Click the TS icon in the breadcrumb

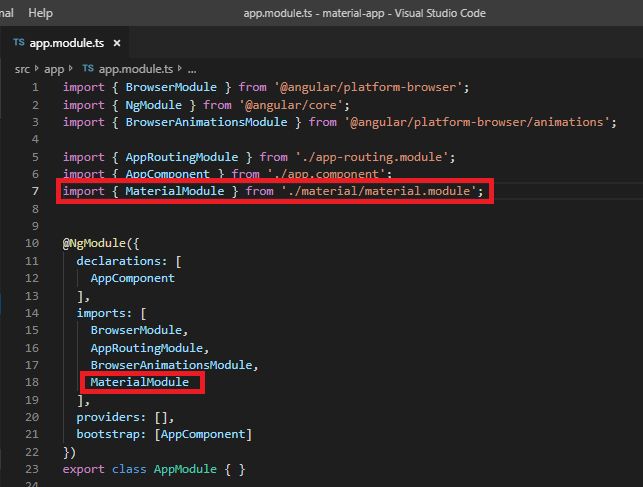[88, 68]
